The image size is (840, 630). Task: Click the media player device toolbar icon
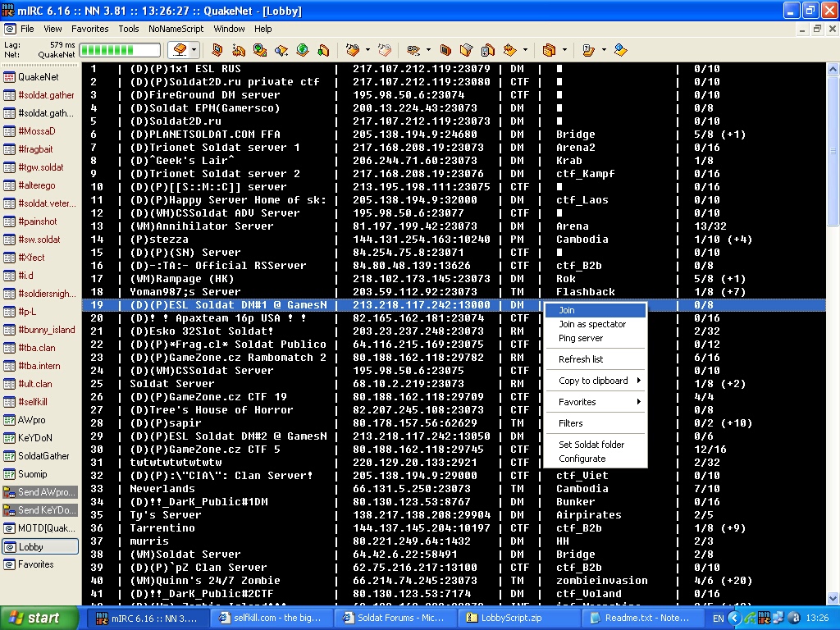(488, 50)
